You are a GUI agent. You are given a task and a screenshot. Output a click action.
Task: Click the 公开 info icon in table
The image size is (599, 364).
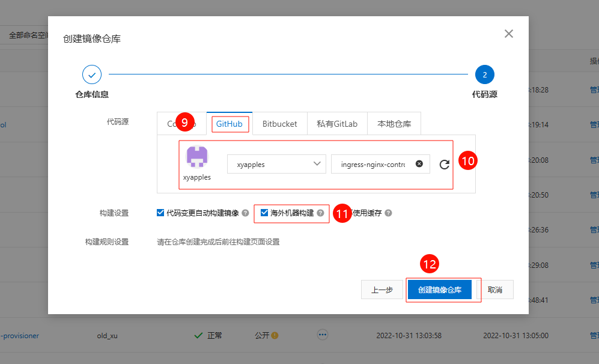(275, 336)
